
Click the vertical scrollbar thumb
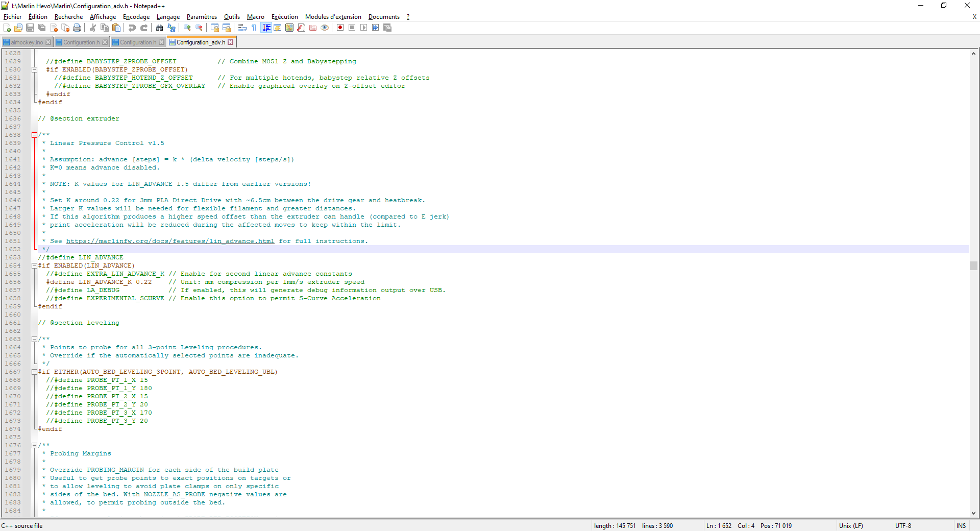(x=974, y=265)
